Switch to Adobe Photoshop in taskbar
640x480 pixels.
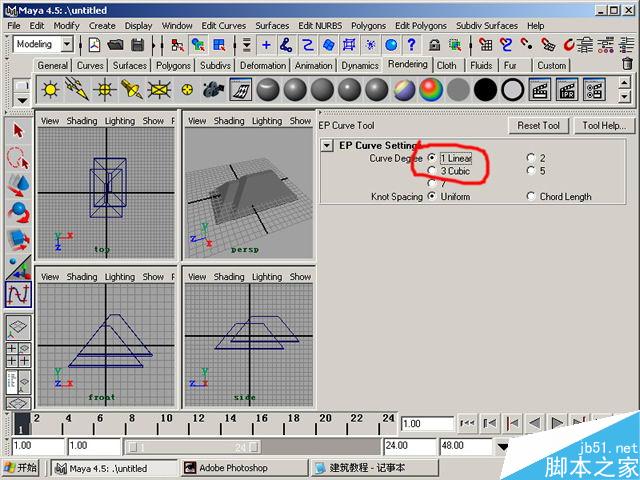tap(244, 468)
